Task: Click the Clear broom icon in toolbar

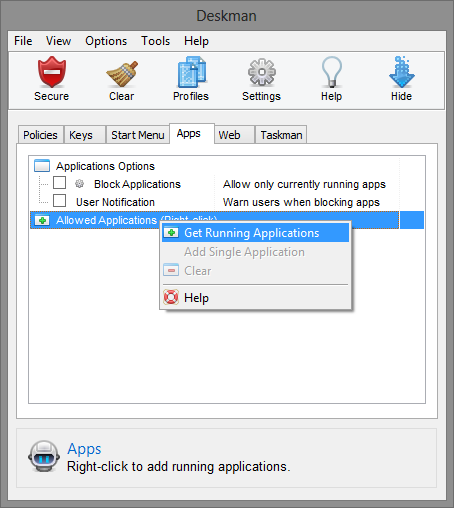Action: coord(121,74)
